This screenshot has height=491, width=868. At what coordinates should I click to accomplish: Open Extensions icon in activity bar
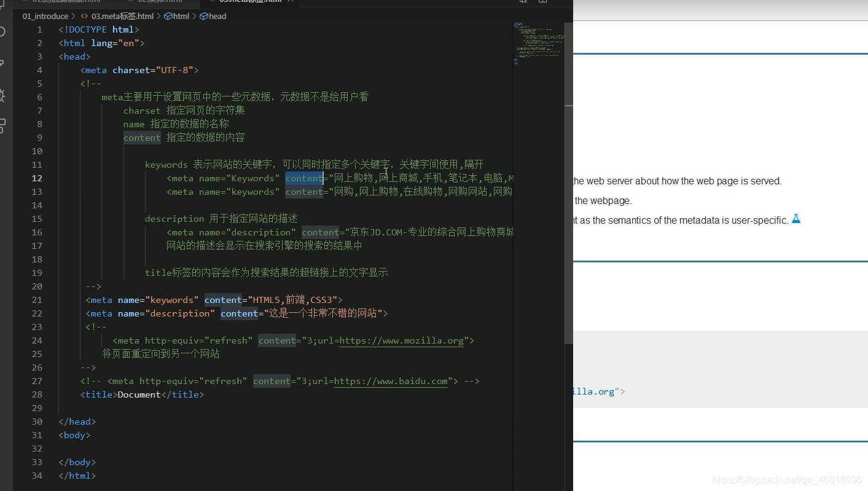point(2,126)
